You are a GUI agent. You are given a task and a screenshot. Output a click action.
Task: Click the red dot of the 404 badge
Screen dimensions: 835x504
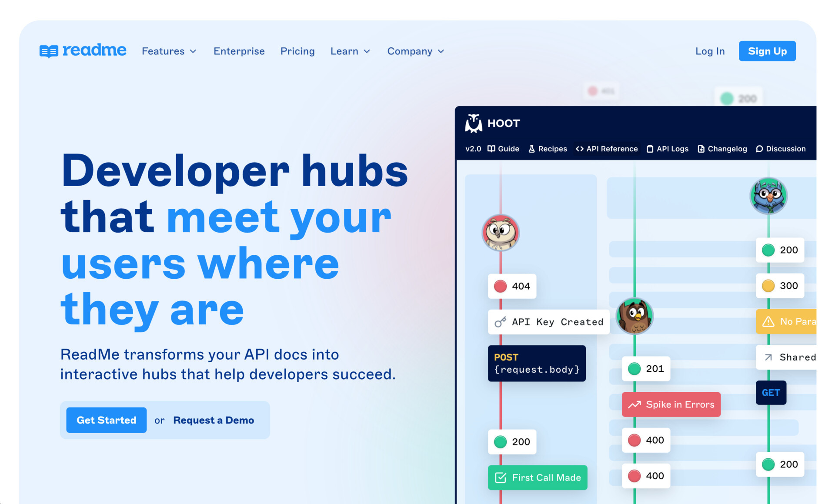coord(501,286)
